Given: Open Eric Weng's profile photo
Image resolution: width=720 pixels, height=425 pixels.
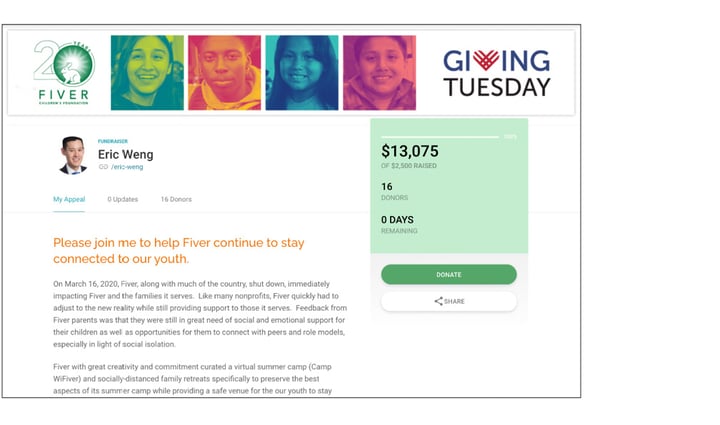Looking at the screenshot, I should [x=73, y=155].
